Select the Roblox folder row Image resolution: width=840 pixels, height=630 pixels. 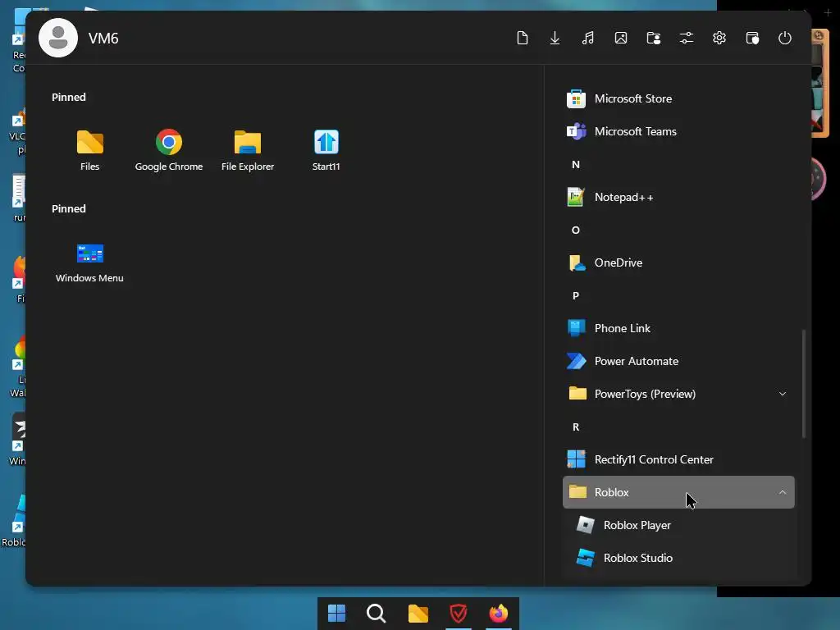point(678,492)
